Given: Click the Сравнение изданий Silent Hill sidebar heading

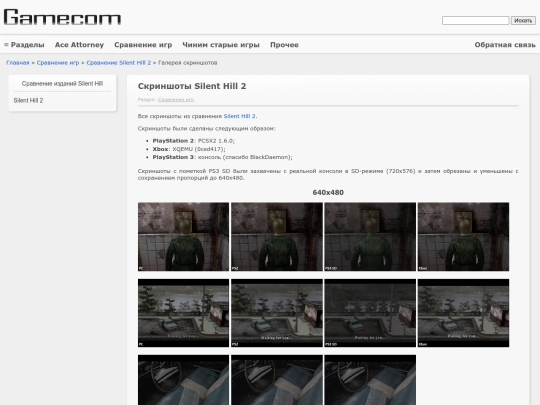Looking at the screenshot, I should pyautogui.click(x=62, y=84).
